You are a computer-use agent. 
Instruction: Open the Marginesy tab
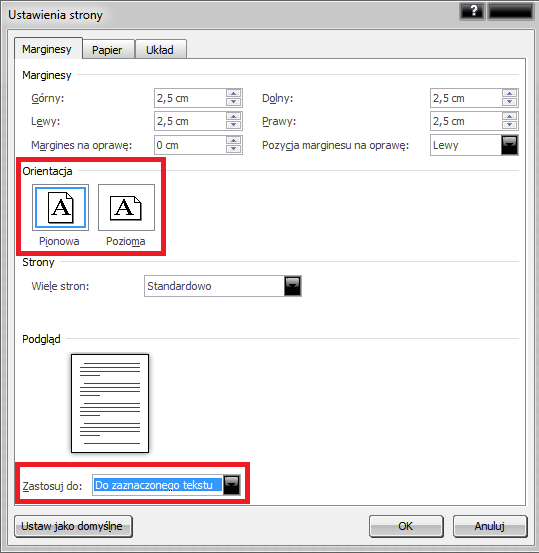pos(47,49)
